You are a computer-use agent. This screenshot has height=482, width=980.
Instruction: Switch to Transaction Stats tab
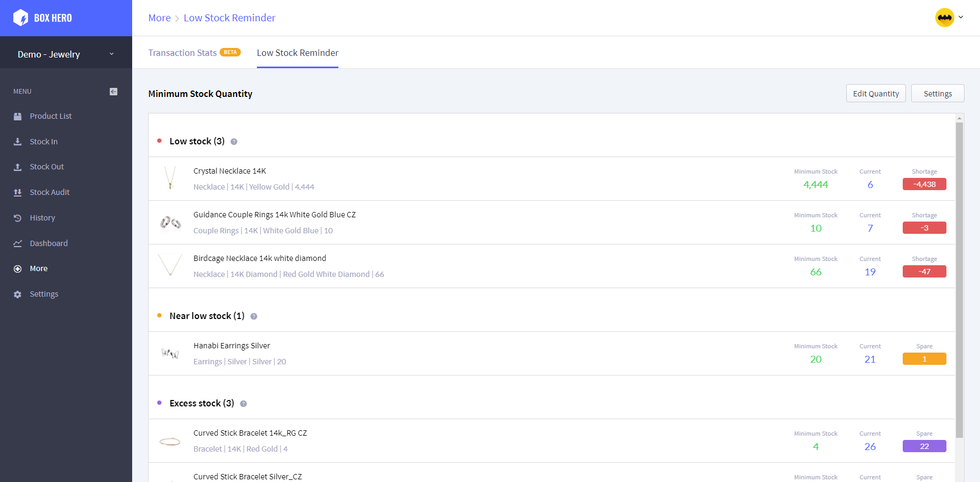182,53
